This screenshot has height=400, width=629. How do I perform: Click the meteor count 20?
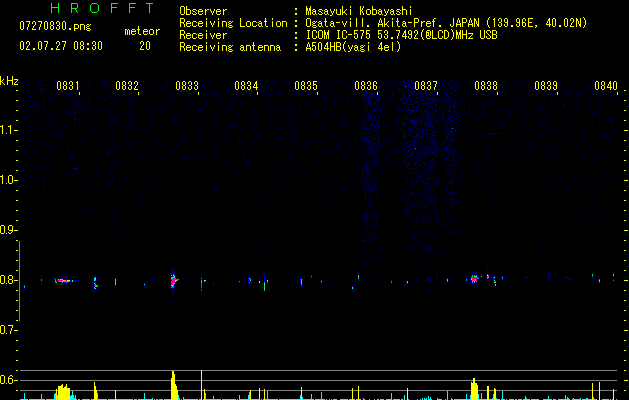[145, 46]
